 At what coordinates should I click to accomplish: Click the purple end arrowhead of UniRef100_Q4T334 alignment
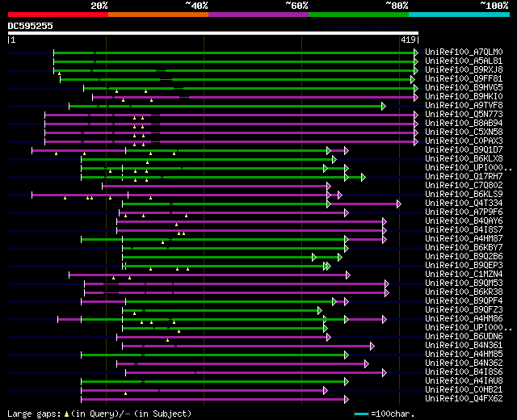(399, 204)
